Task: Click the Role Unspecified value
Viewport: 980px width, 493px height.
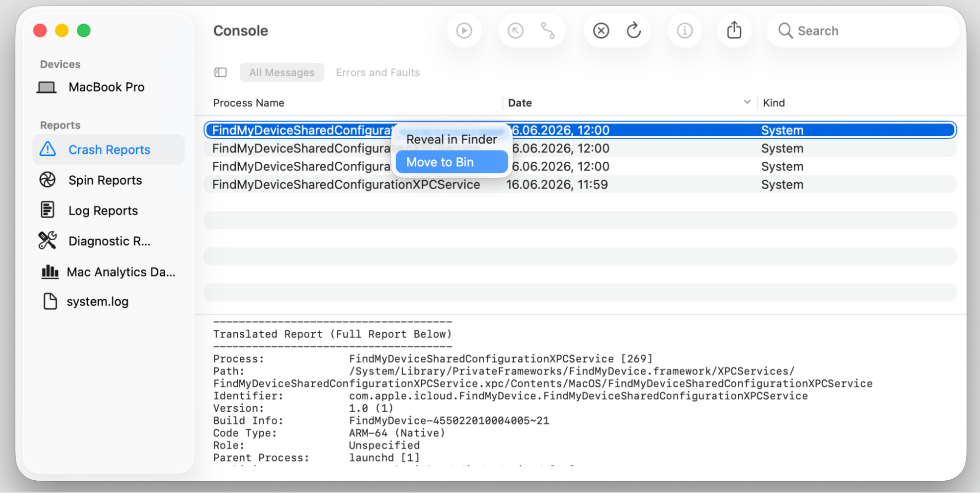Action: (x=384, y=445)
